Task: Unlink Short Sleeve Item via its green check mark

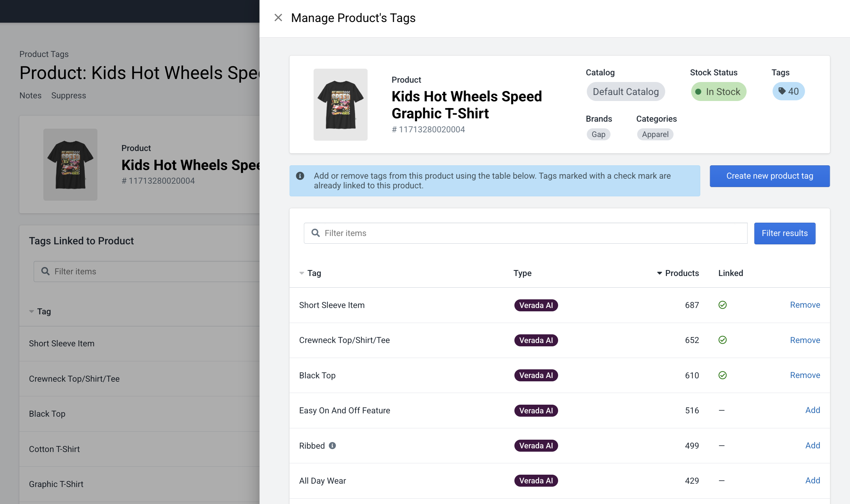Action: 723,305
